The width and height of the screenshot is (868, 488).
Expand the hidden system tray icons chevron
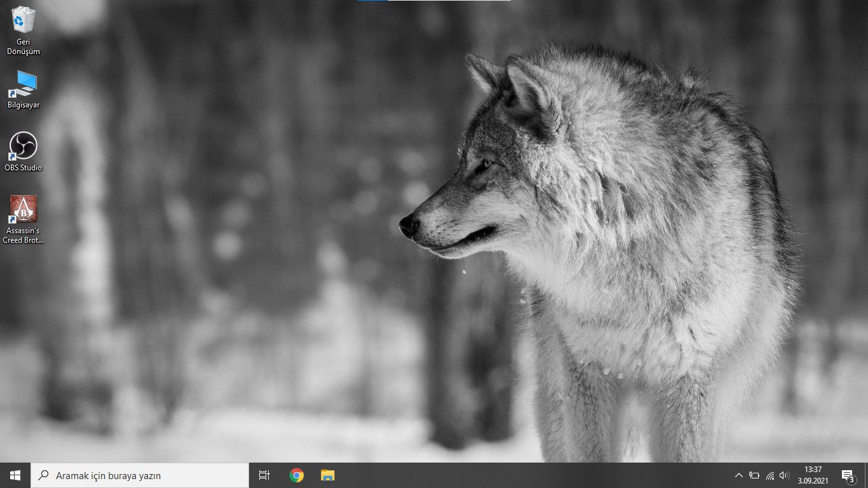point(738,475)
